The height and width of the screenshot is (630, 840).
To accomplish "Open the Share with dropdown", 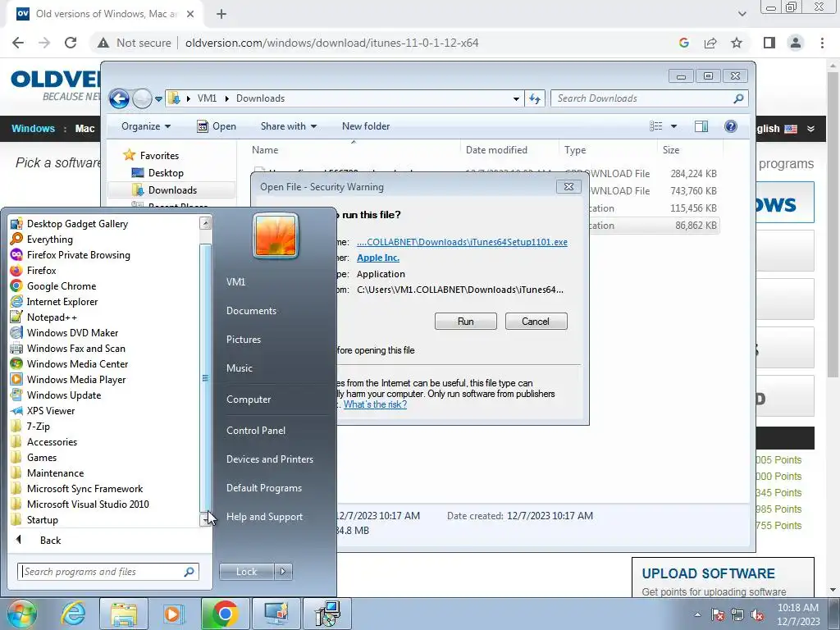I will tap(288, 126).
